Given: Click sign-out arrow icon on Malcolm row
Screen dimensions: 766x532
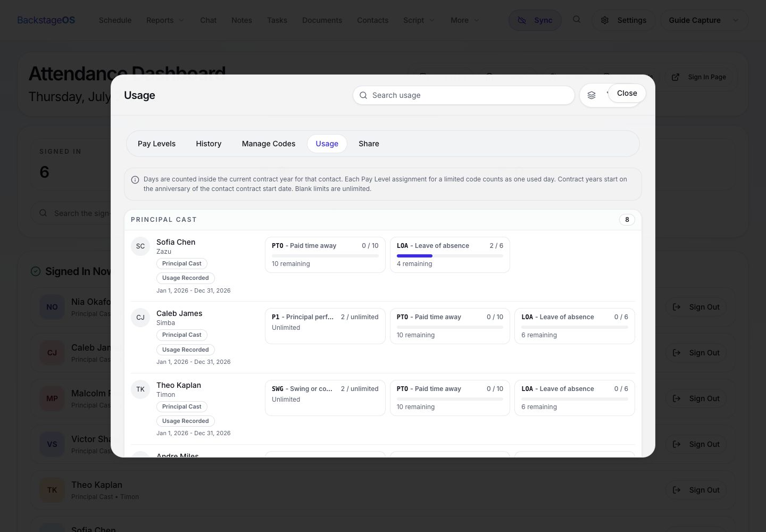Looking at the screenshot, I should pos(677,398).
